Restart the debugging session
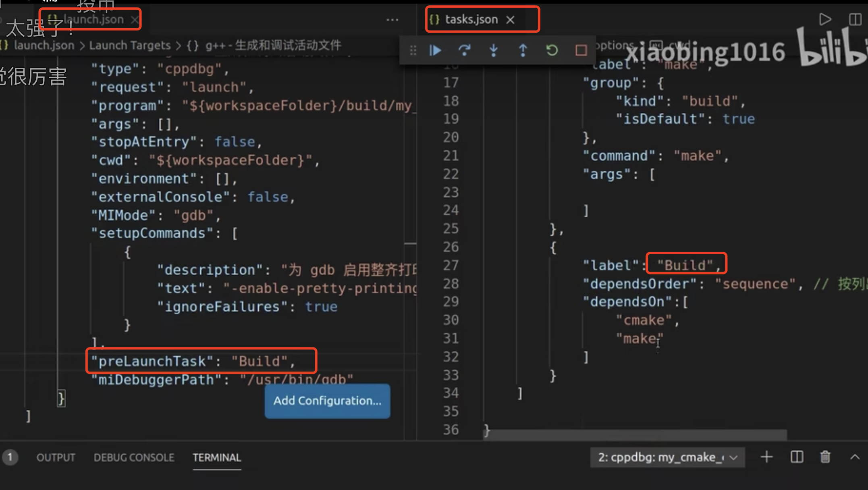The width and height of the screenshot is (868, 490). [x=552, y=50]
